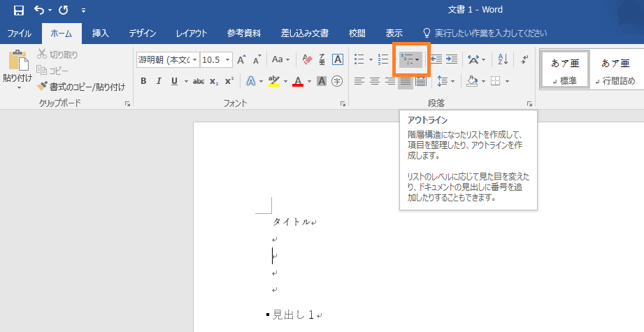Go to the レイアウト tab
Image resolution: width=644 pixels, height=332 pixels.
click(192, 34)
